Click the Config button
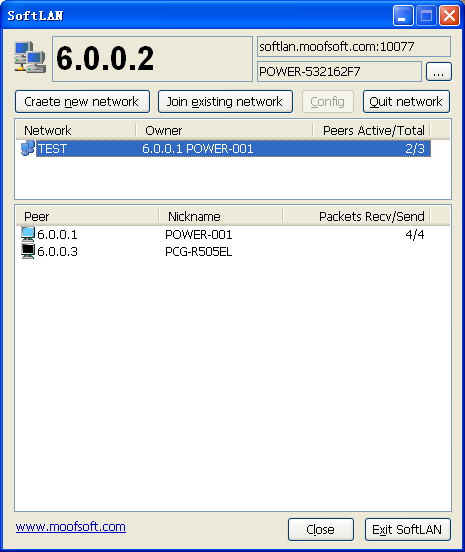The height and width of the screenshot is (552, 465). click(x=328, y=102)
